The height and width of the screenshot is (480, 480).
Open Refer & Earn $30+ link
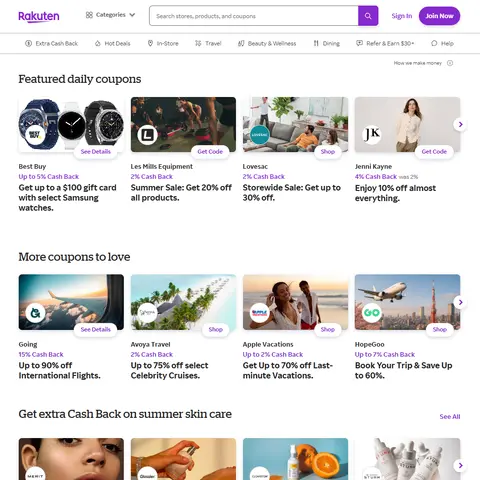[x=385, y=43]
